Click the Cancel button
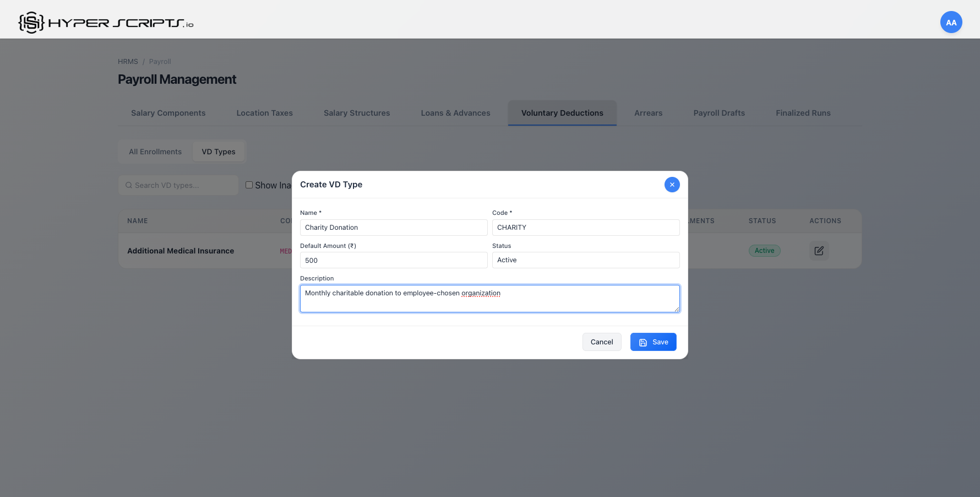The width and height of the screenshot is (980, 497). pos(602,342)
